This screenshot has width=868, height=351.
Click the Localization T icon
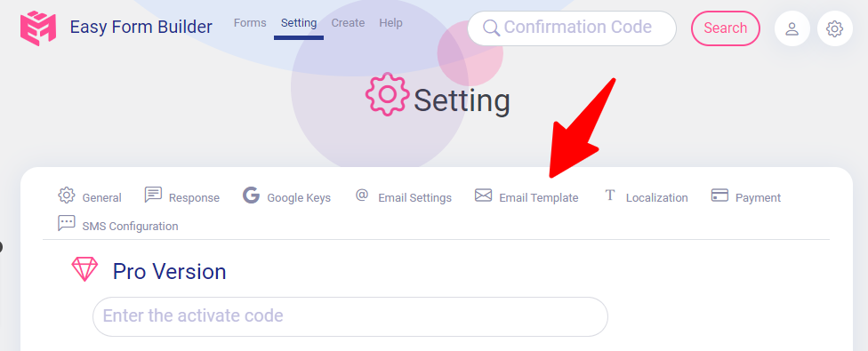click(610, 195)
